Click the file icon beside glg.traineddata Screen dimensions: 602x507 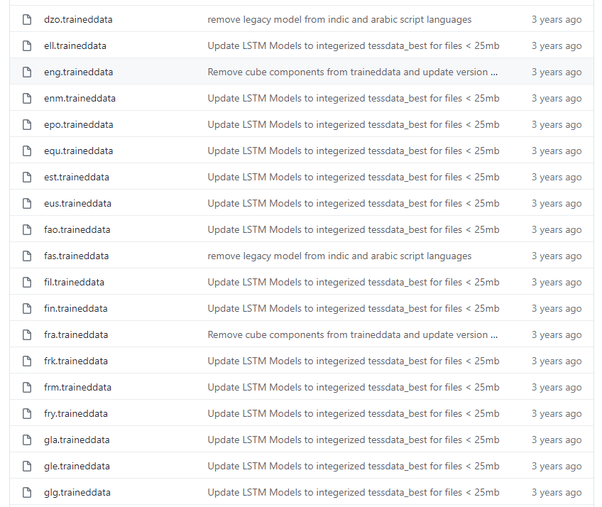tap(27, 492)
